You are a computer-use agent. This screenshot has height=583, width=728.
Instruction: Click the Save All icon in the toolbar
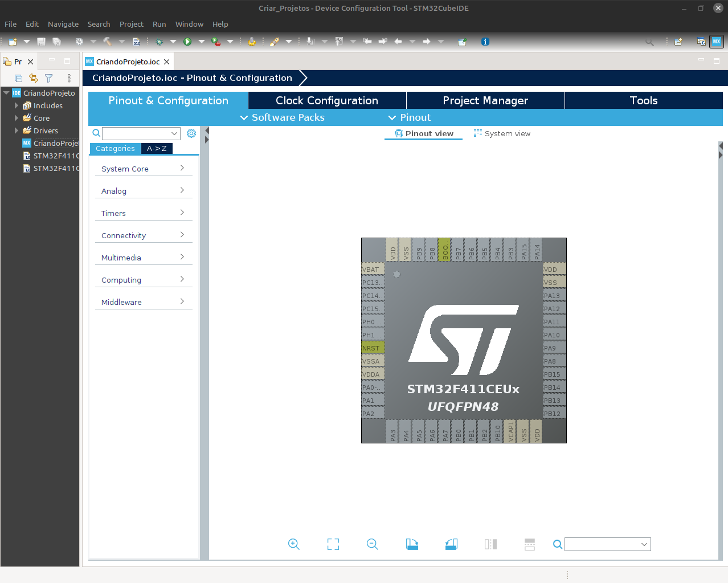click(56, 42)
